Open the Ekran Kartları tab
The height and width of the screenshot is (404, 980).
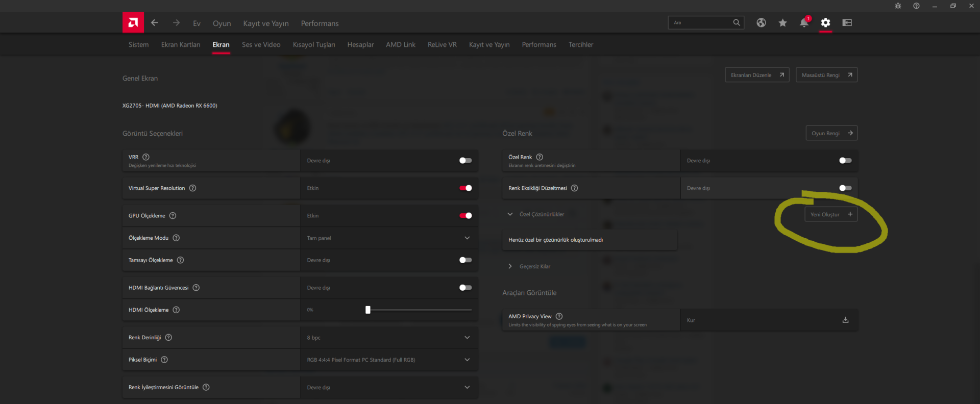pyautogui.click(x=181, y=45)
